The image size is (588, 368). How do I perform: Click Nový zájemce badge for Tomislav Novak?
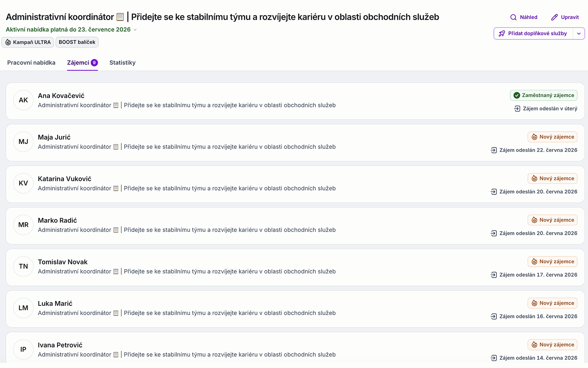pyautogui.click(x=552, y=262)
